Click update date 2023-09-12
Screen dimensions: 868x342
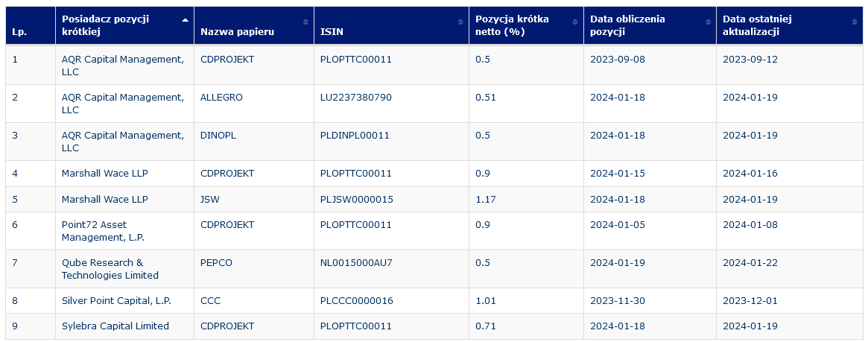[750, 59]
